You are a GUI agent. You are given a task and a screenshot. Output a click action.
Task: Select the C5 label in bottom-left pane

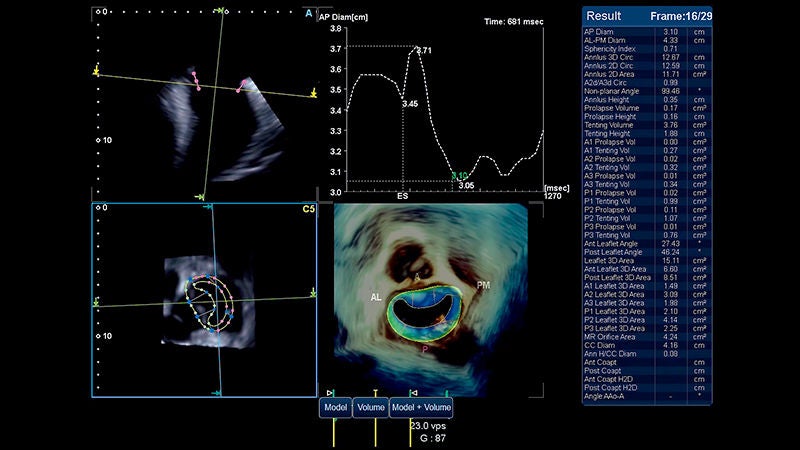click(308, 209)
